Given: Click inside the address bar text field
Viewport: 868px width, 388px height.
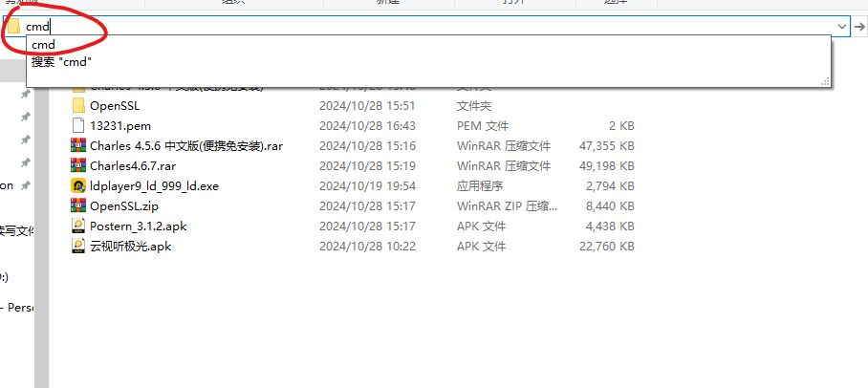Looking at the screenshot, I should [x=382, y=27].
